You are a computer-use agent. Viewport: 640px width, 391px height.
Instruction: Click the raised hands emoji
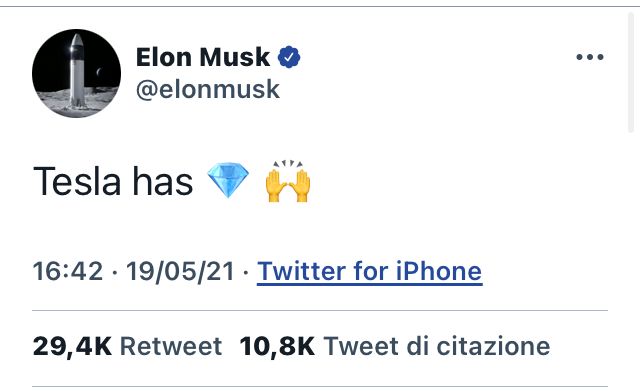[288, 181]
